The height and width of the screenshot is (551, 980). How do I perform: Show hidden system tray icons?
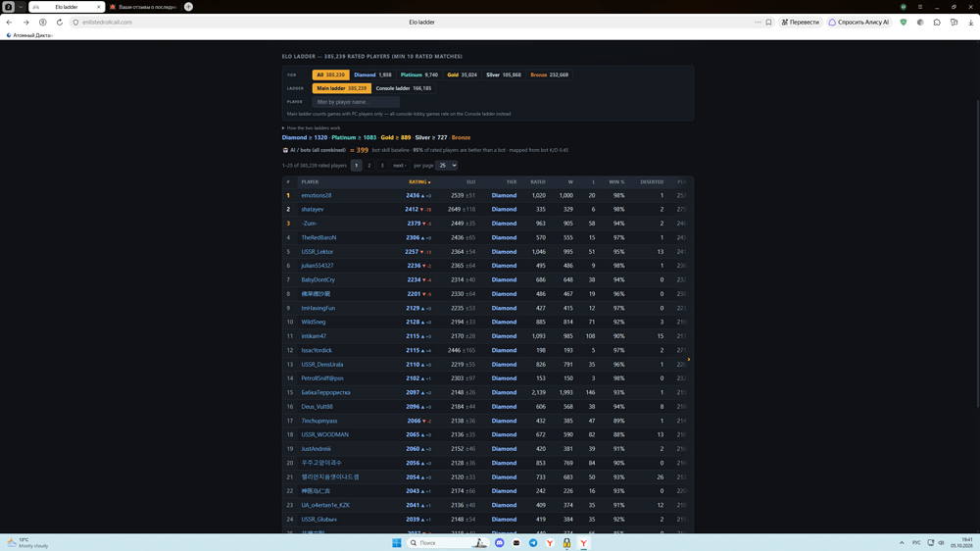(x=902, y=543)
